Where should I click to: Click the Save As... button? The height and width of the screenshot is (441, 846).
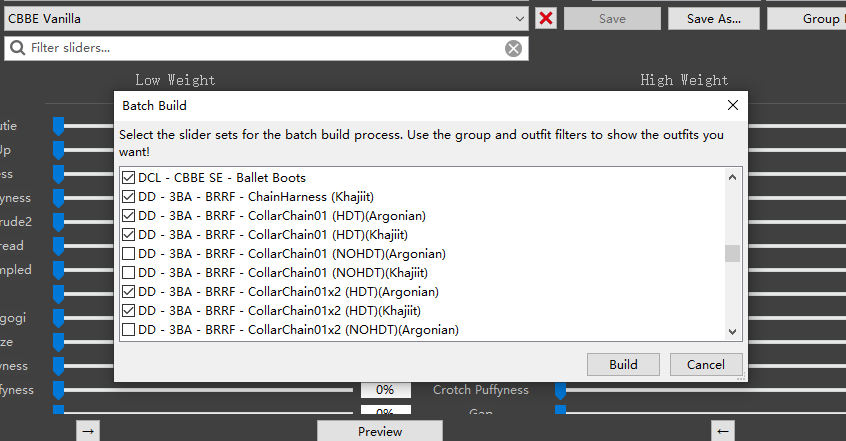[x=714, y=18]
